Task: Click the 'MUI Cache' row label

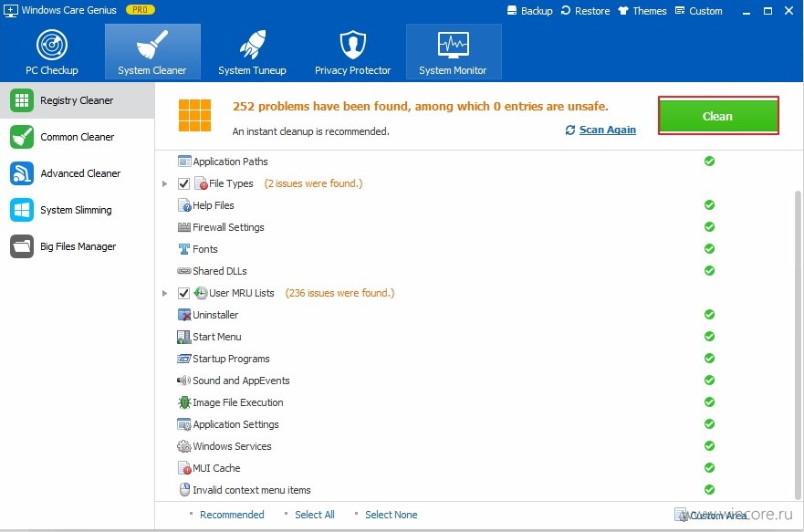Action: [x=216, y=468]
